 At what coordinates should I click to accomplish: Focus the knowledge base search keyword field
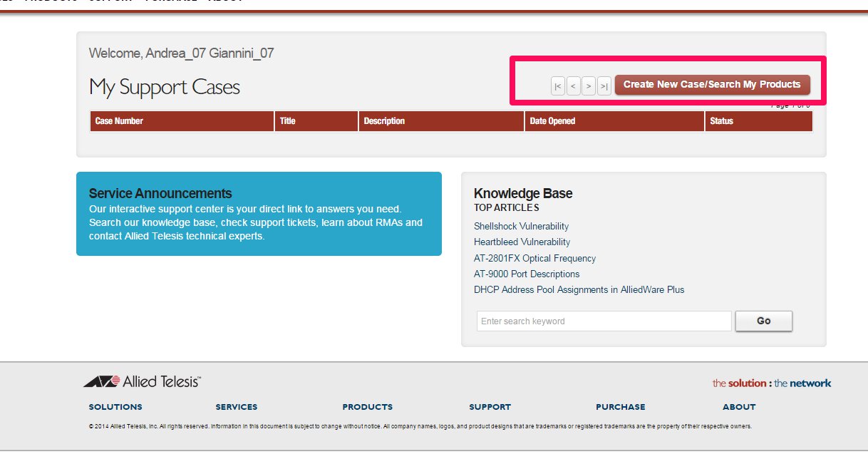point(604,321)
